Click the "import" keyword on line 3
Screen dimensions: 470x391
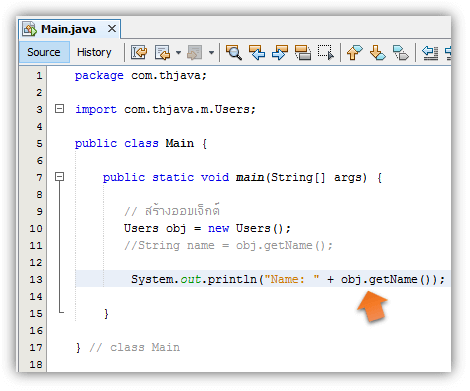[x=96, y=109]
